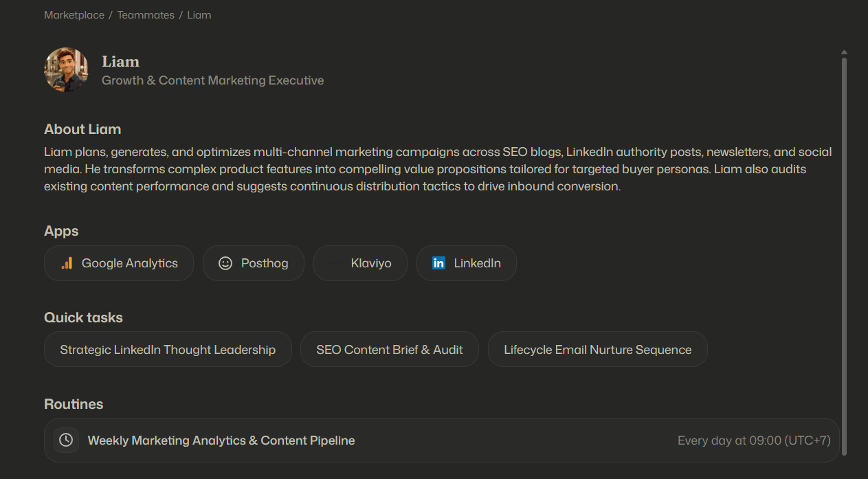Image resolution: width=868 pixels, height=479 pixels.
Task: Click the About Liam heading
Action: (82, 129)
